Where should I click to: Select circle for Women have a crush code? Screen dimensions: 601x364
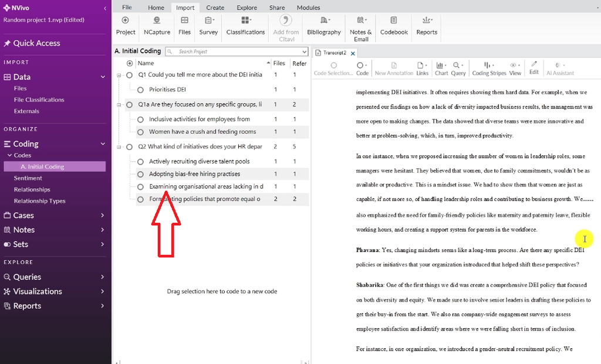[141, 132]
